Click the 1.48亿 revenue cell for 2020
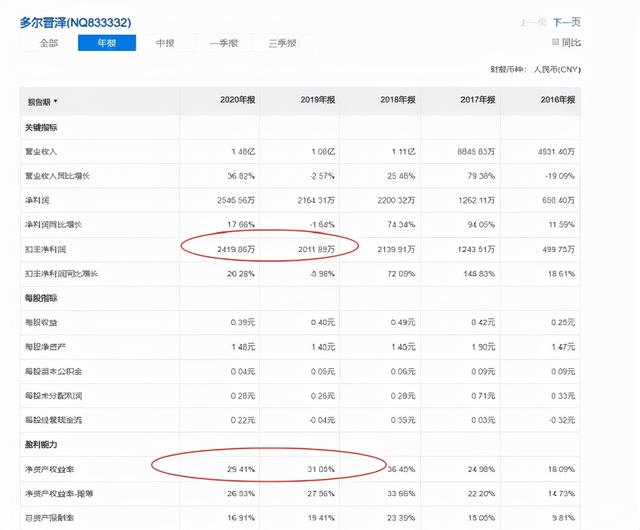The height and width of the screenshot is (530, 640). point(243,152)
